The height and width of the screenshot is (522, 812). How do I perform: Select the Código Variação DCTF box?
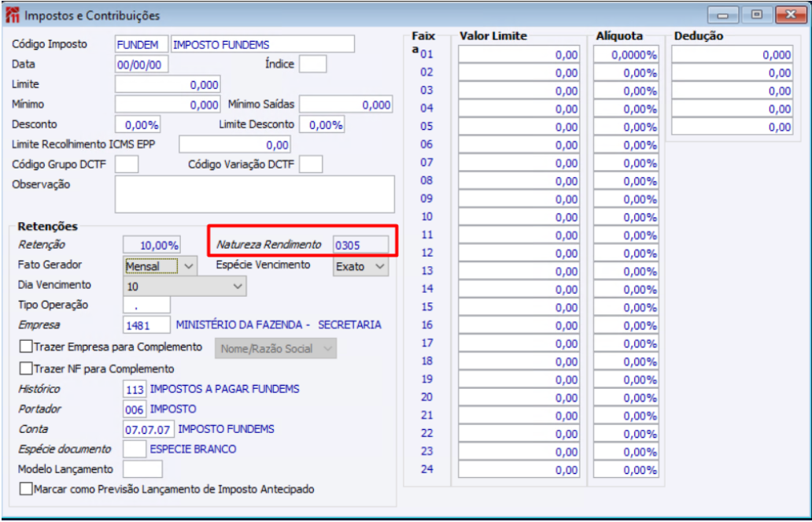[x=311, y=165]
